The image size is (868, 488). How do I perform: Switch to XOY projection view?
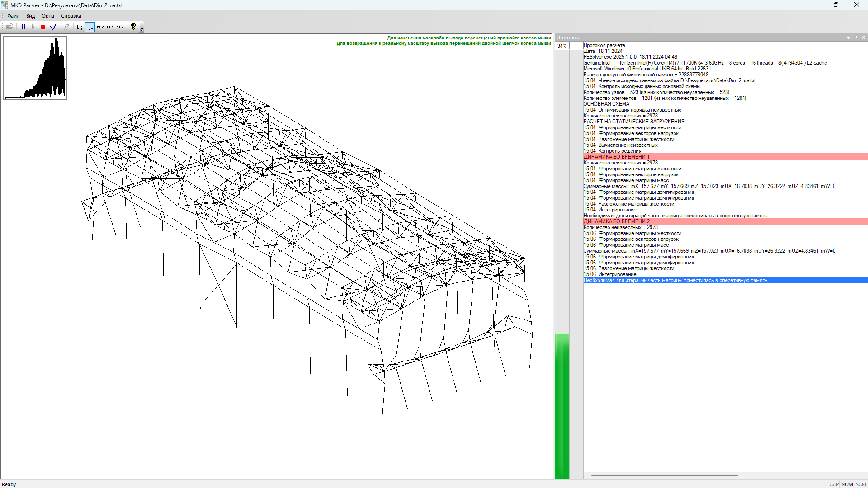coord(110,27)
